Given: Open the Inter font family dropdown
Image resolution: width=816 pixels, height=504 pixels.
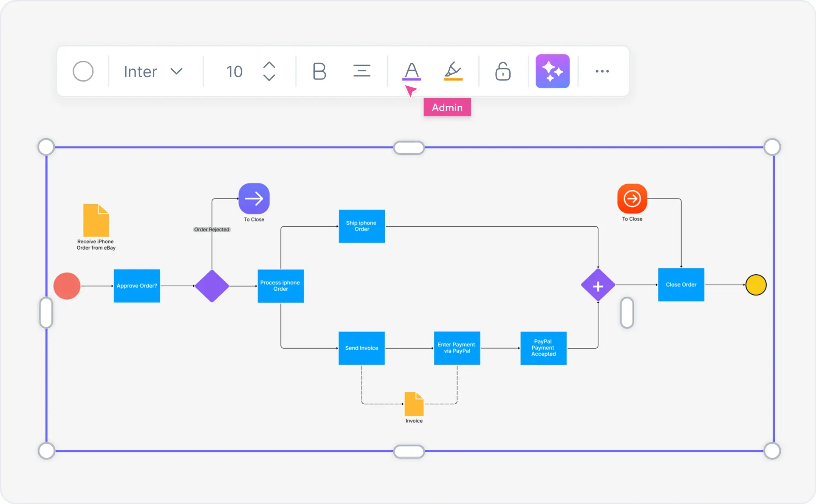Looking at the screenshot, I should 152,71.
